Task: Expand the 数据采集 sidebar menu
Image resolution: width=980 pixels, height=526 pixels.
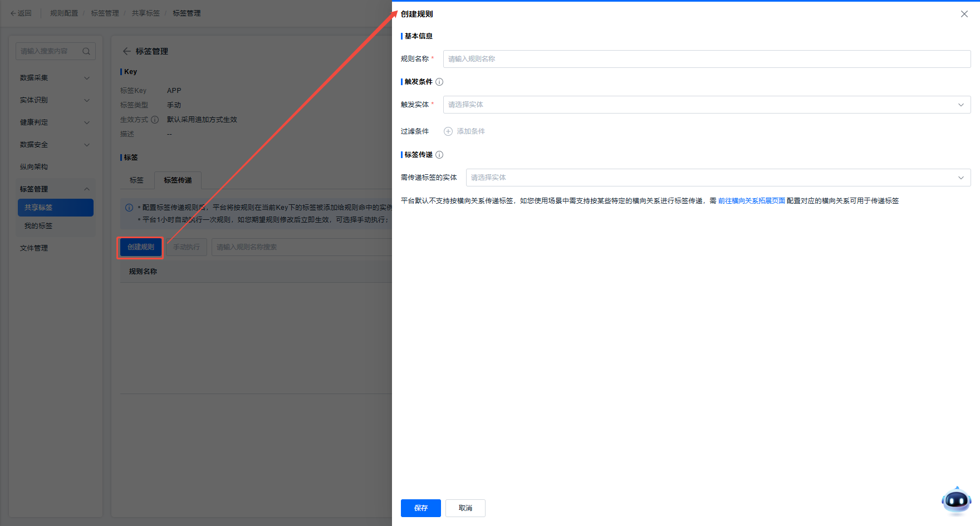Action: click(x=55, y=78)
